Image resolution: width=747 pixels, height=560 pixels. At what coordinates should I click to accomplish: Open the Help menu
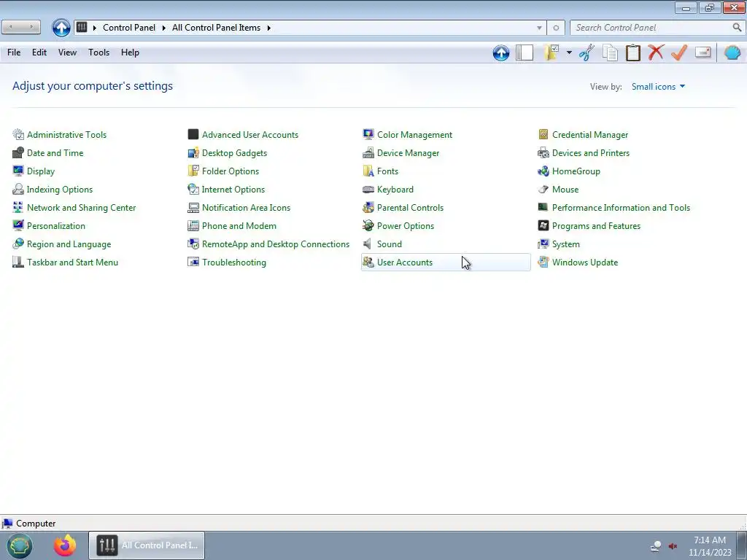[130, 52]
